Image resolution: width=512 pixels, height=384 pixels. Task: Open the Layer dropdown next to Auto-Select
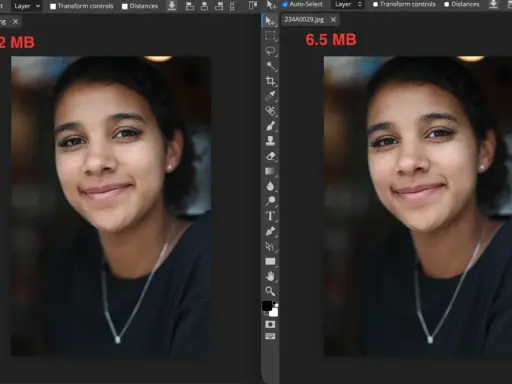click(348, 4)
